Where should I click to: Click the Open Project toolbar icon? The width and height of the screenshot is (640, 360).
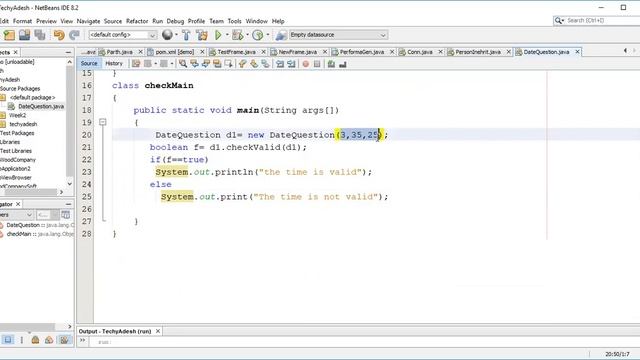tap(24, 35)
